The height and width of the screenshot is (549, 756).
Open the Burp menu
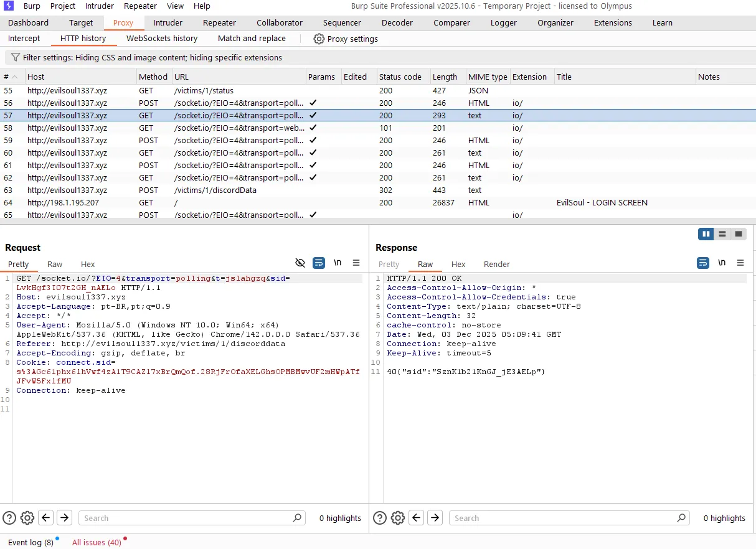coord(32,6)
